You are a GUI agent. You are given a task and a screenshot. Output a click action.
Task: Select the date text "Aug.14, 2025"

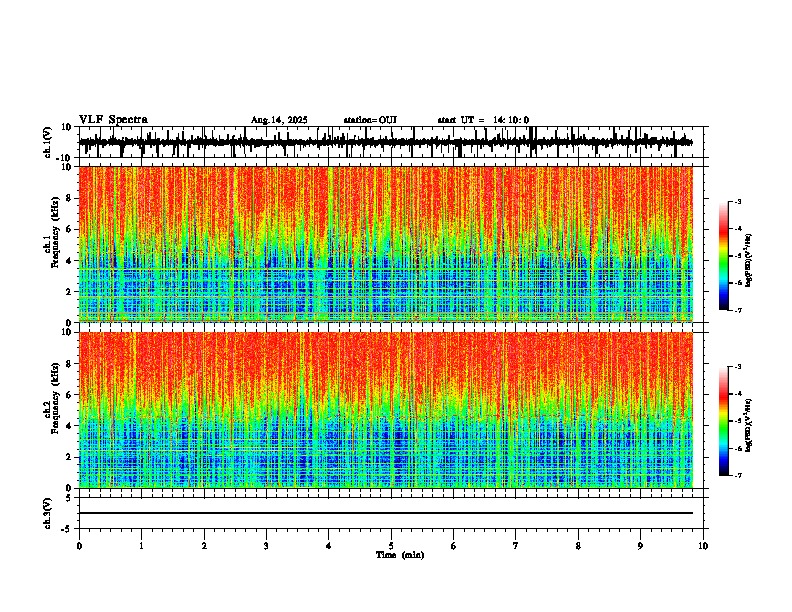pyautogui.click(x=279, y=120)
